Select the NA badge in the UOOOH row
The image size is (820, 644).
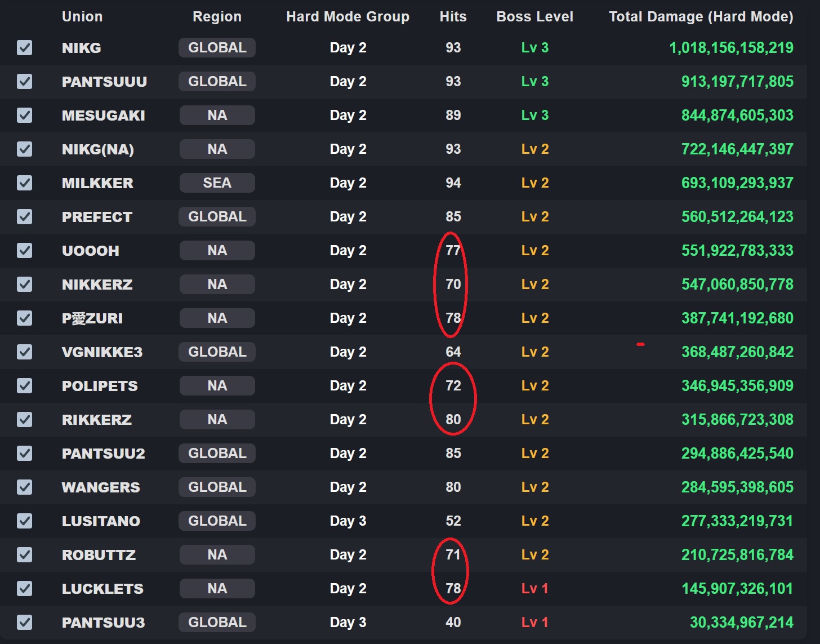coord(217,251)
